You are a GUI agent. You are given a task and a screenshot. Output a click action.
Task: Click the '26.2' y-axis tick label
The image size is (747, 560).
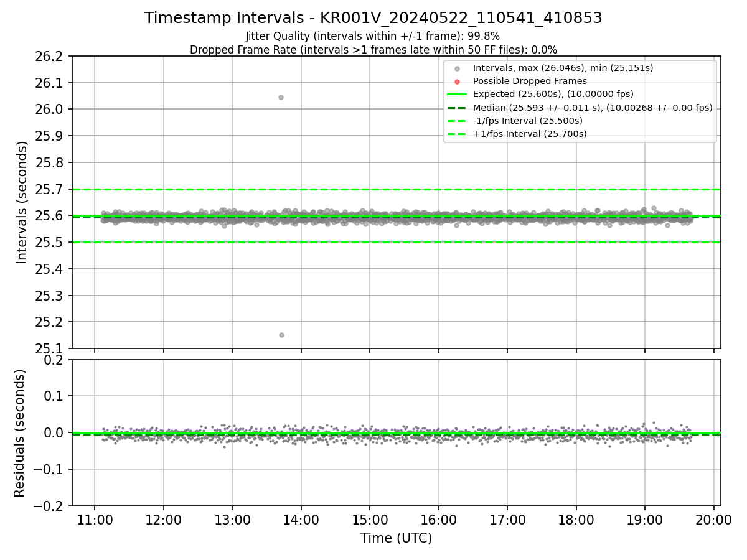pos(50,57)
